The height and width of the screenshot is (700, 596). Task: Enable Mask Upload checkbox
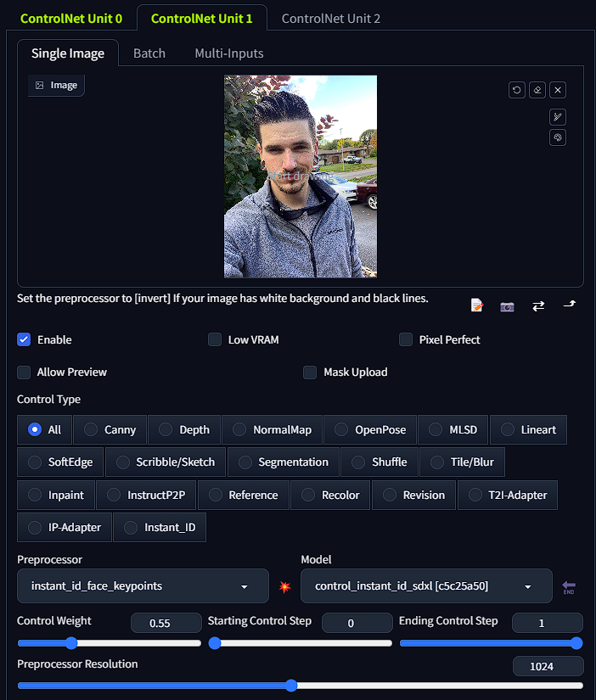coord(310,372)
